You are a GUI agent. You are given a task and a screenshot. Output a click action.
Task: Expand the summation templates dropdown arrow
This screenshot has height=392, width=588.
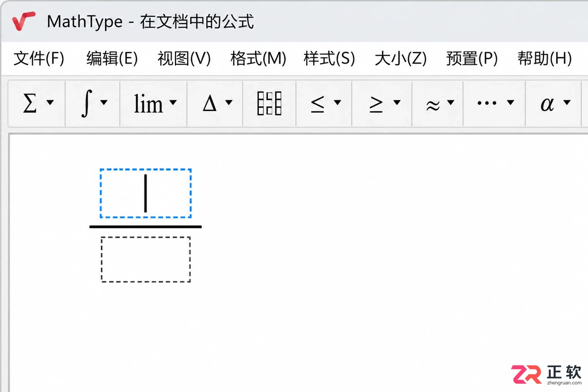click(x=50, y=102)
